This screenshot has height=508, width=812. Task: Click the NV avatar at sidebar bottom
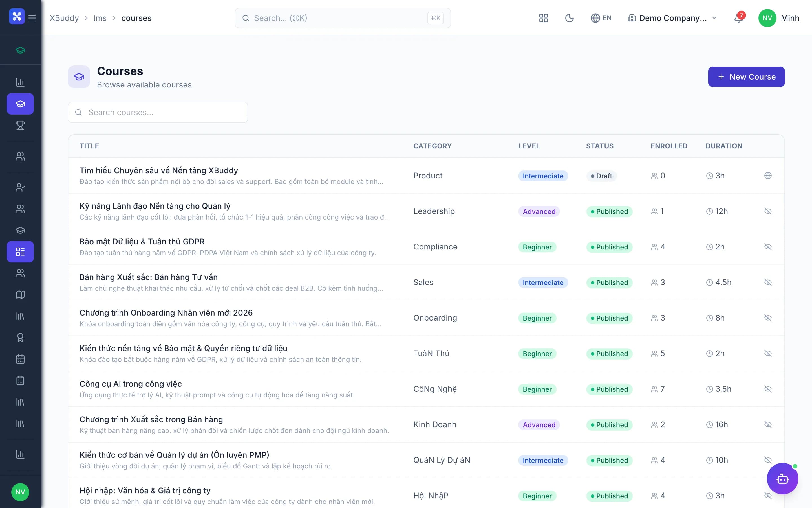click(x=20, y=492)
